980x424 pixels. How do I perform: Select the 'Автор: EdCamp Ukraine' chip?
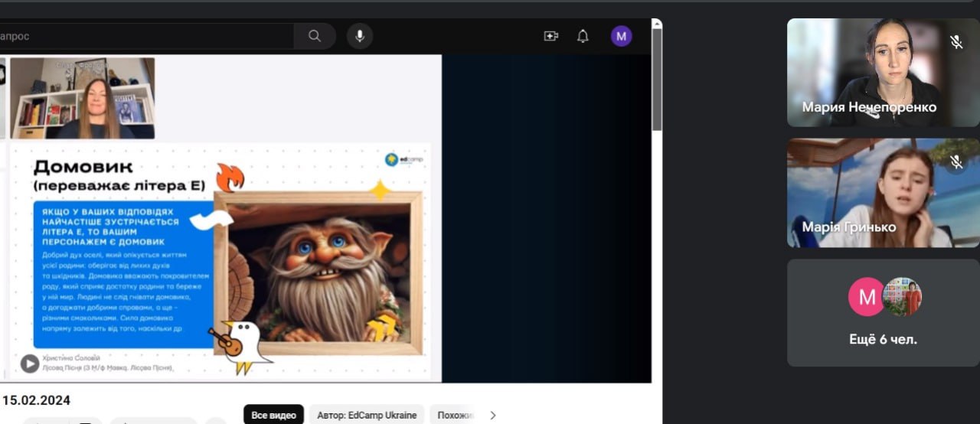367,415
